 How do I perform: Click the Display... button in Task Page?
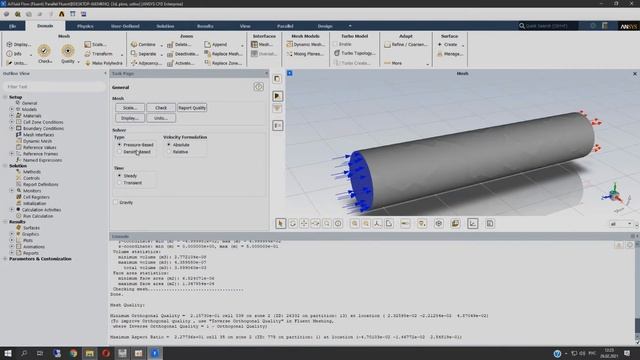point(130,118)
